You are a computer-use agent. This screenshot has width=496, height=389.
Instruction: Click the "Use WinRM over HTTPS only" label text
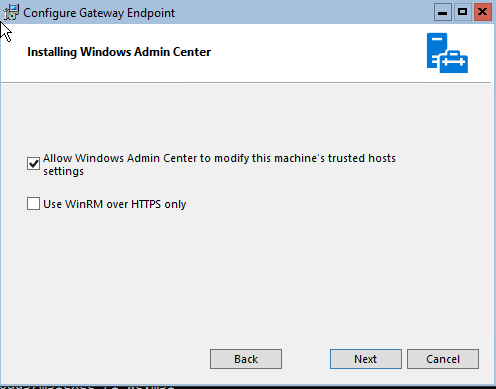coord(115,204)
